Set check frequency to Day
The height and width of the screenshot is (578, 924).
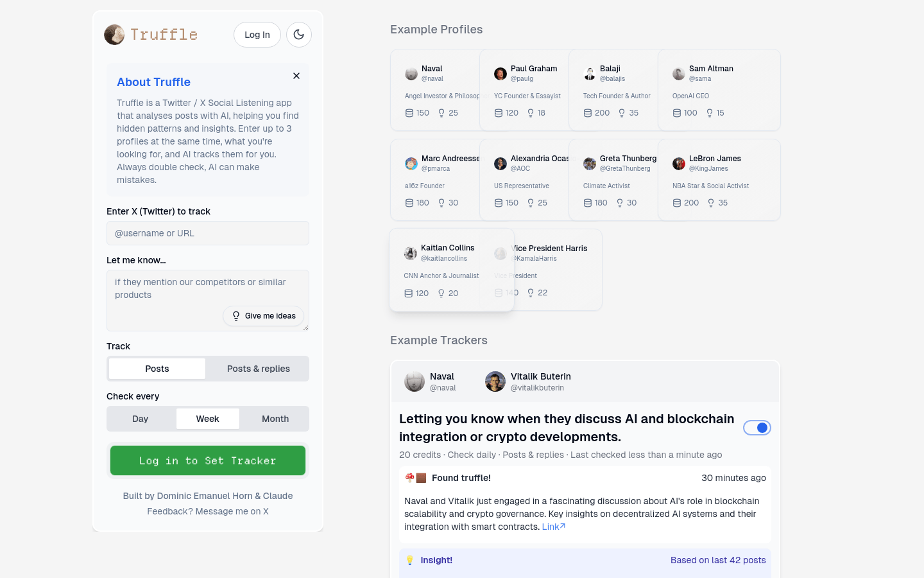141,419
